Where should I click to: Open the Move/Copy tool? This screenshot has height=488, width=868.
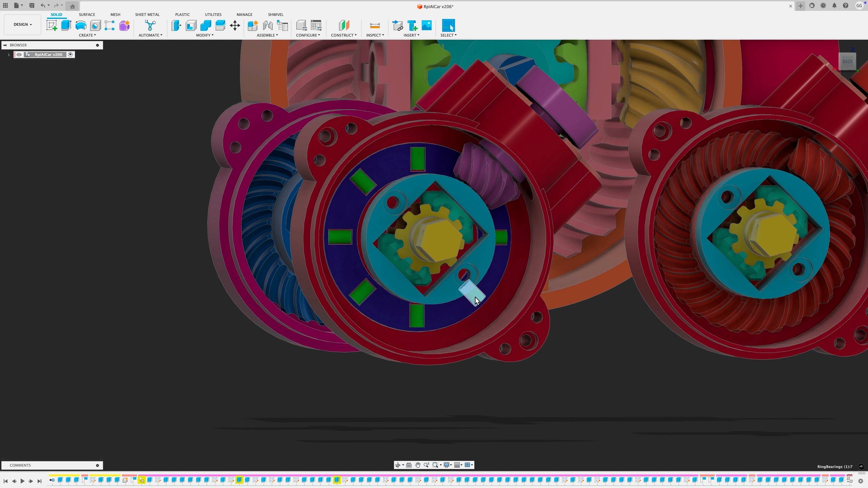(235, 25)
